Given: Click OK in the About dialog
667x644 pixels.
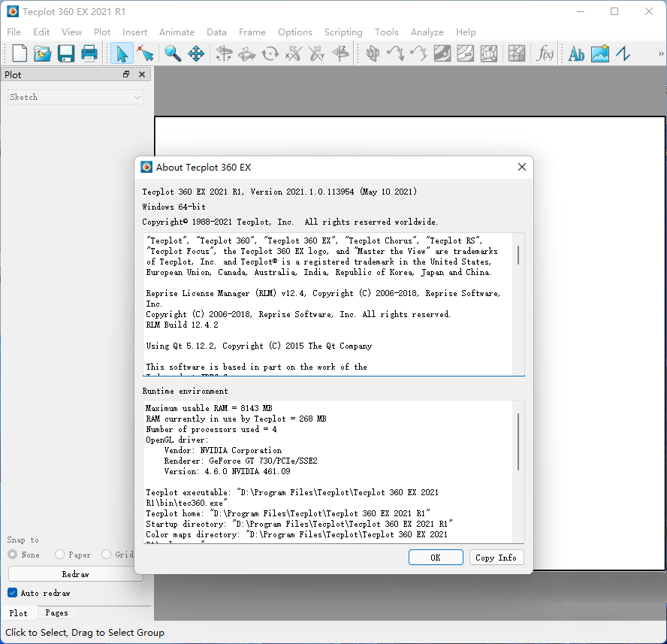Looking at the screenshot, I should click(436, 558).
